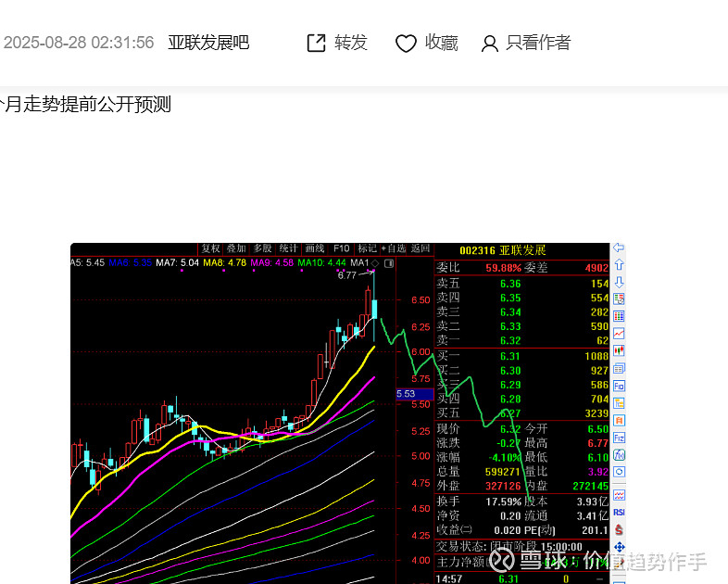Click the 只看作者 person icon
The height and width of the screenshot is (584, 728).
tap(489, 44)
